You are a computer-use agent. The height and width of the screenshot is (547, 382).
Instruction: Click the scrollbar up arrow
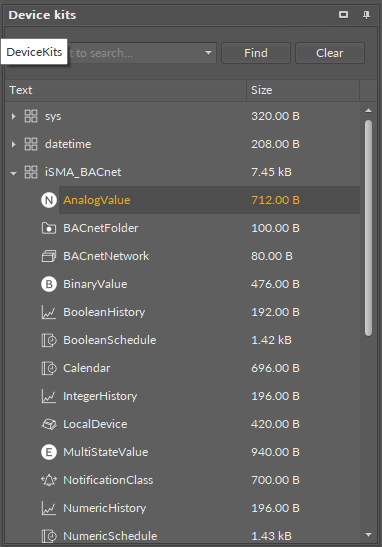click(x=368, y=111)
